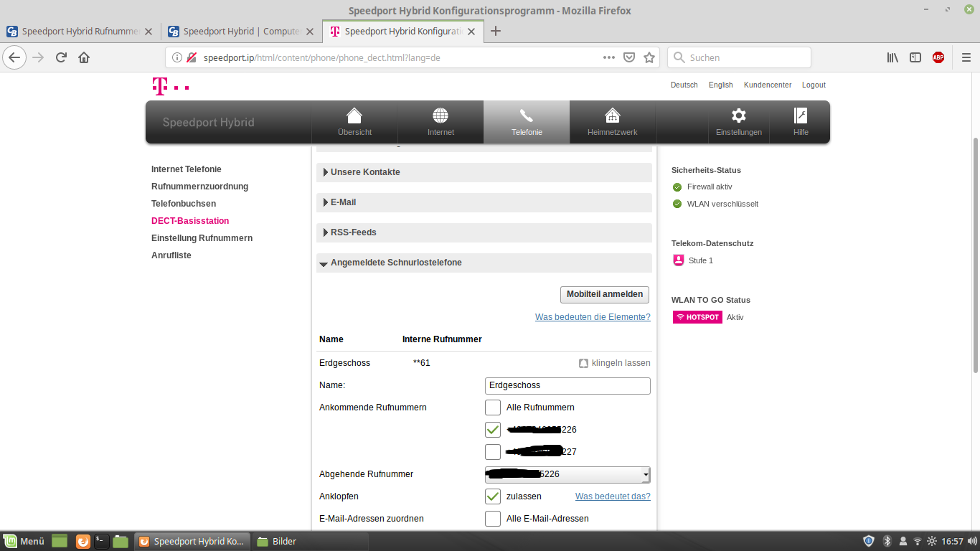The width and height of the screenshot is (980, 551).
Task: Switch to Speedport Hybrid Computer tab
Action: click(x=241, y=32)
